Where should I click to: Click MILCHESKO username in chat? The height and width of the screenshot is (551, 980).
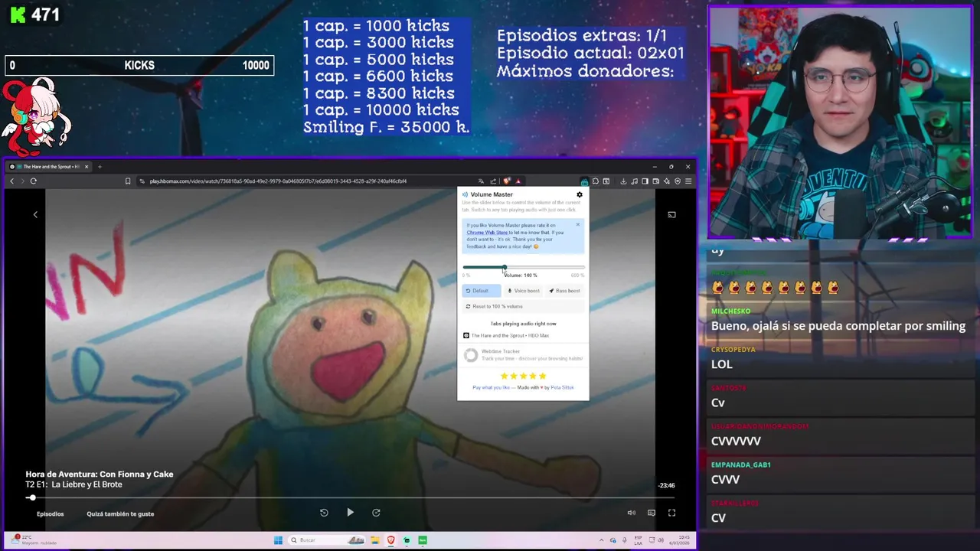(731, 311)
